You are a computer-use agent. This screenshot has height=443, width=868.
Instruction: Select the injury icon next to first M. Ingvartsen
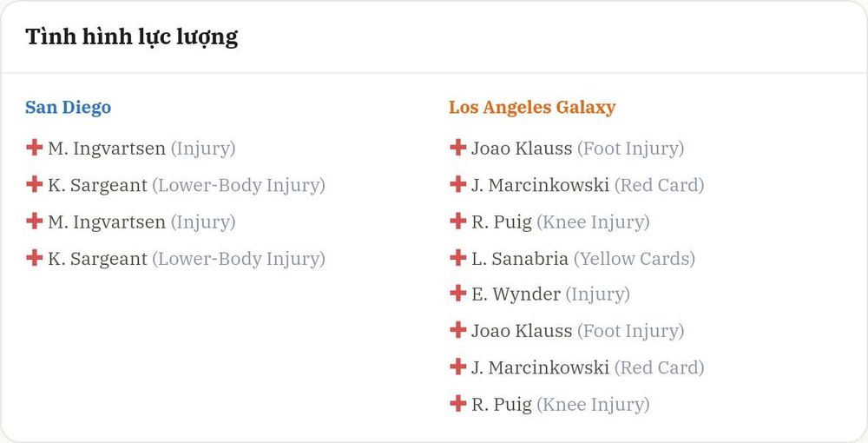[35, 148]
